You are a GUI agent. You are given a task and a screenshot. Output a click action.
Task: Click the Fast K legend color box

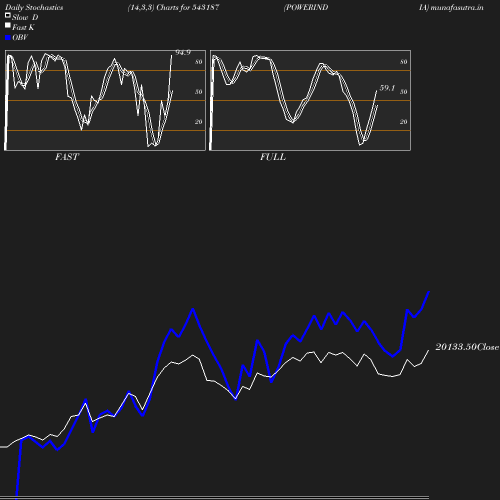pos(8,25)
